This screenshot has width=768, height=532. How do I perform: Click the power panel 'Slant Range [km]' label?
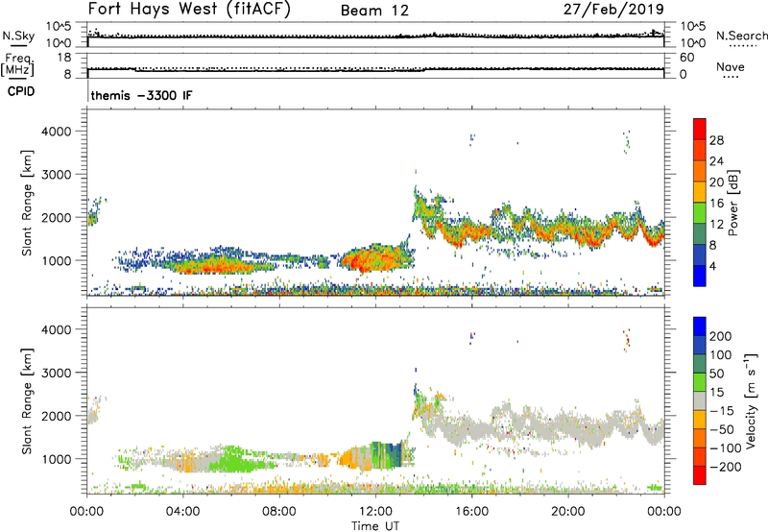(x=27, y=203)
